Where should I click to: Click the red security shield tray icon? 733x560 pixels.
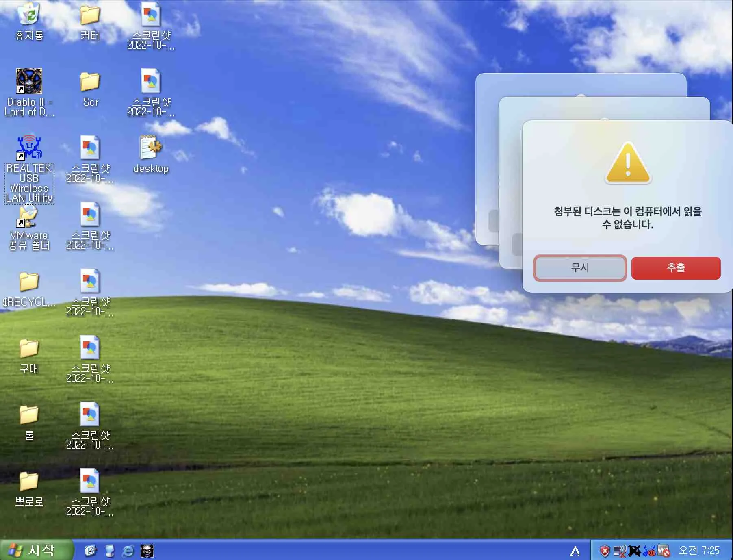[x=605, y=551]
